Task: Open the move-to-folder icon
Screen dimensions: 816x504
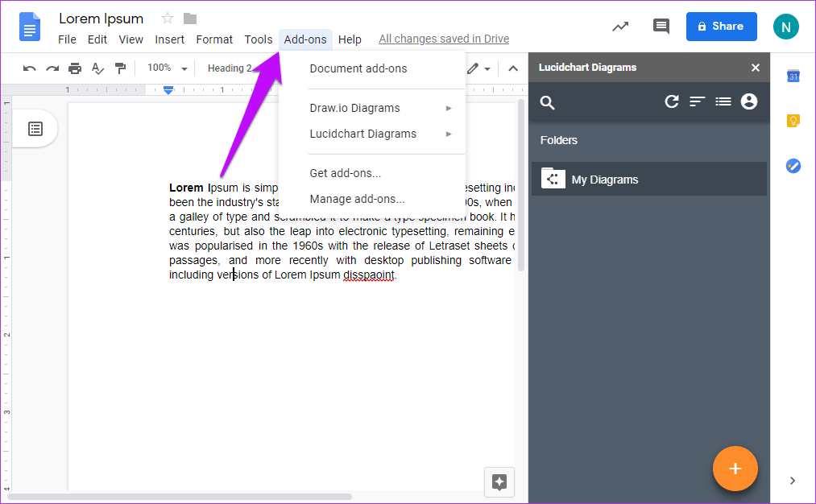Action: coord(190,19)
